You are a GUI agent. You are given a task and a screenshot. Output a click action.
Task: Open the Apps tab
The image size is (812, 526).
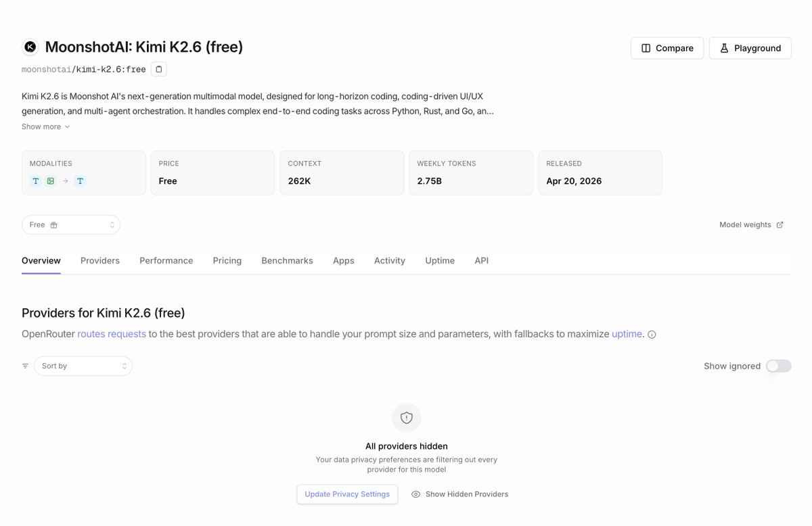click(344, 260)
